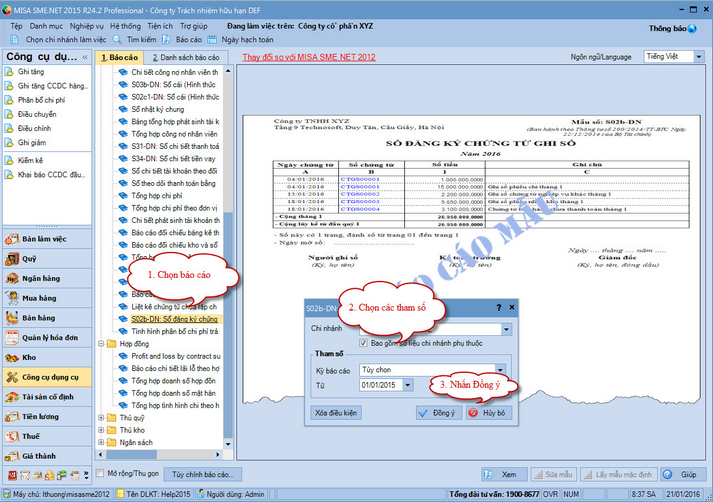This screenshot has width=713, height=502.
Task: Click the Giúp help button
Action: (x=683, y=474)
